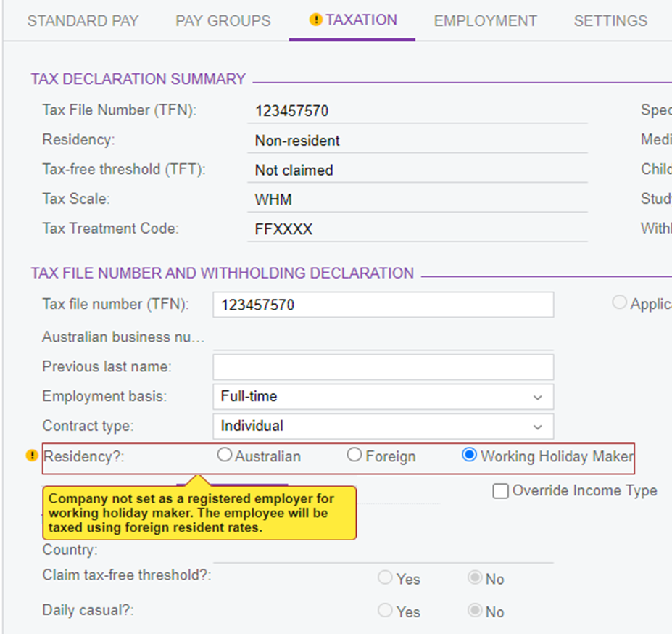Image resolution: width=672 pixels, height=634 pixels.
Task: Tick the Override Income Type checkbox
Action: (500, 491)
